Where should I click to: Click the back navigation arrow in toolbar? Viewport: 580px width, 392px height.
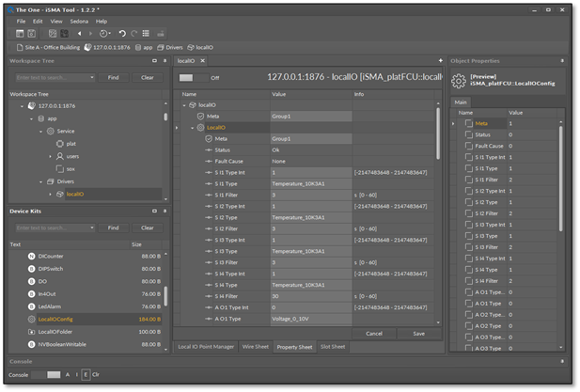tap(78, 33)
